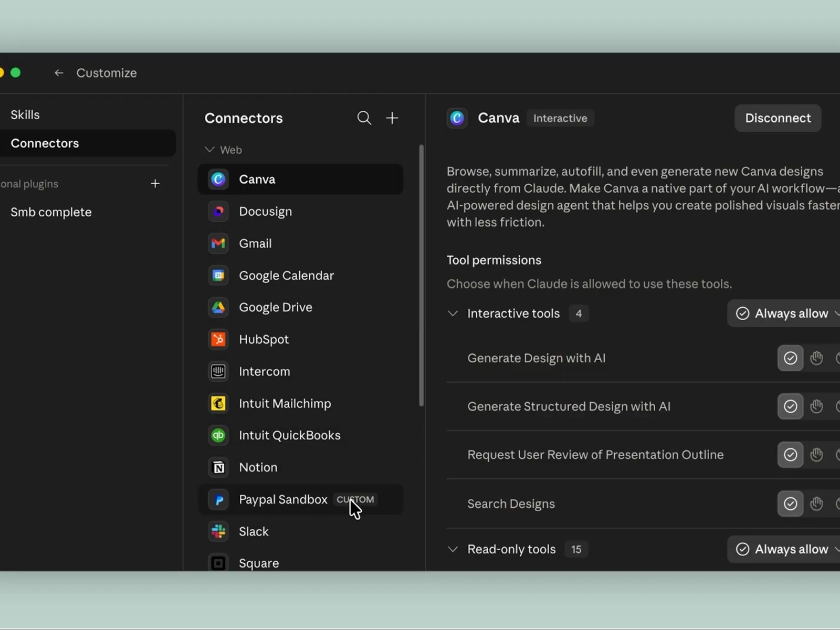
Task: Set Generate Design with AI to always allow
Action: (790, 358)
